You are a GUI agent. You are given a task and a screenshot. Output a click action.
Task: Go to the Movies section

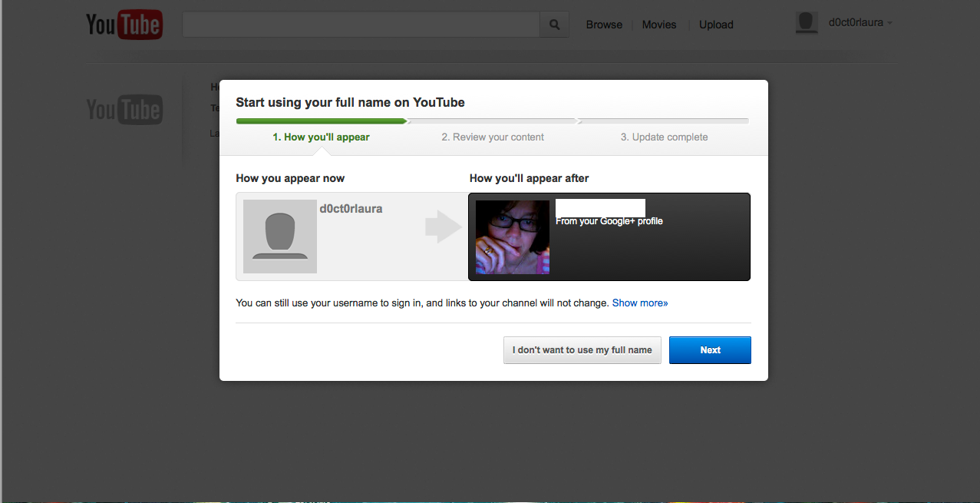coord(659,25)
